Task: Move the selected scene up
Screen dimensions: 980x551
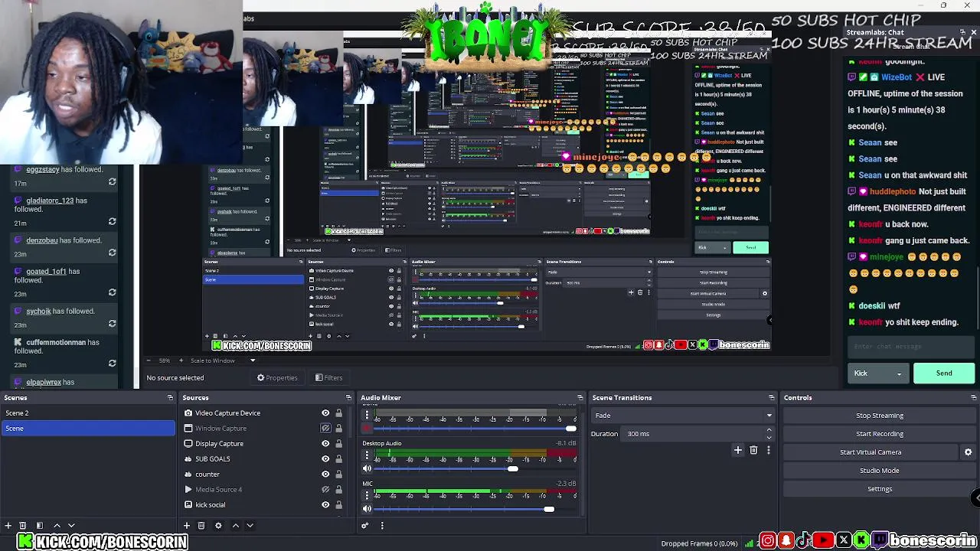Action: click(57, 526)
